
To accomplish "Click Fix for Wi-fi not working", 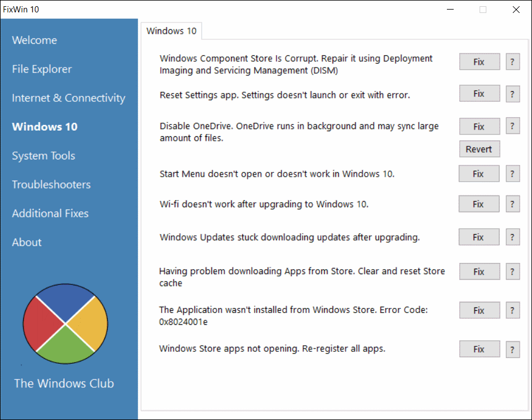I will [478, 204].
